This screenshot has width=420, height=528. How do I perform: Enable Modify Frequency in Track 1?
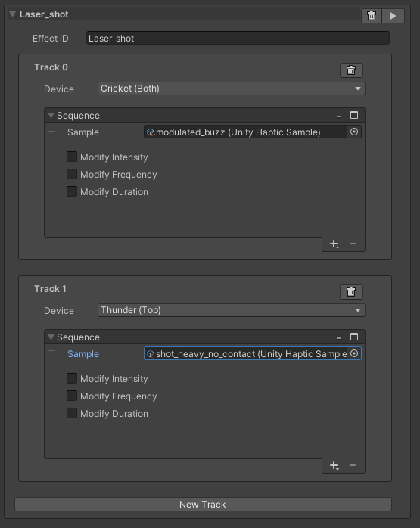pos(72,396)
